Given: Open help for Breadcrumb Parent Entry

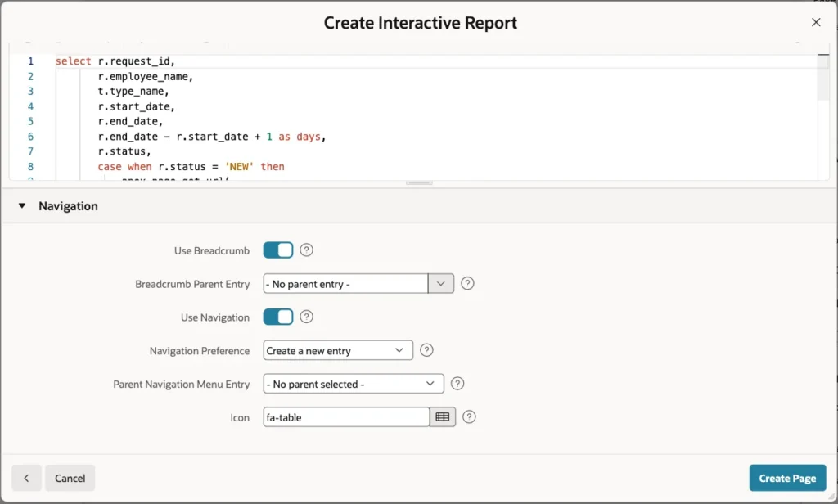Looking at the screenshot, I should tap(467, 283).
